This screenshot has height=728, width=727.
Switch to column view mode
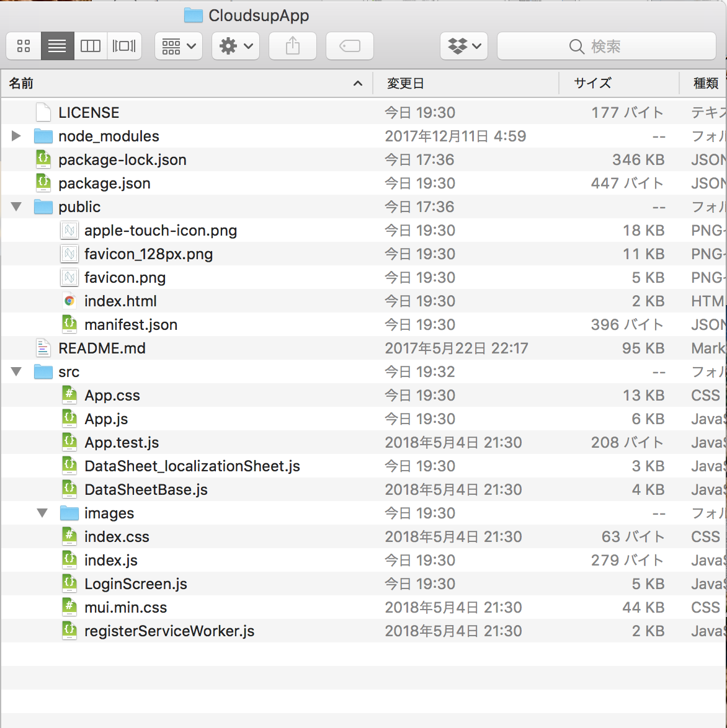click(91, 46)
